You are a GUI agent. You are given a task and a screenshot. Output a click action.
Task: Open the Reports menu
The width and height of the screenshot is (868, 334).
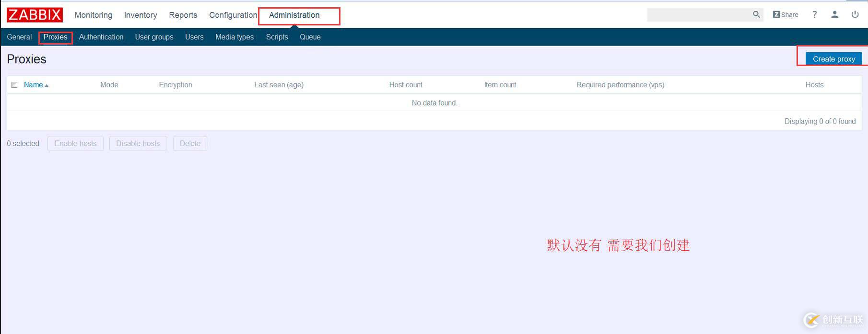coord(183,15)
